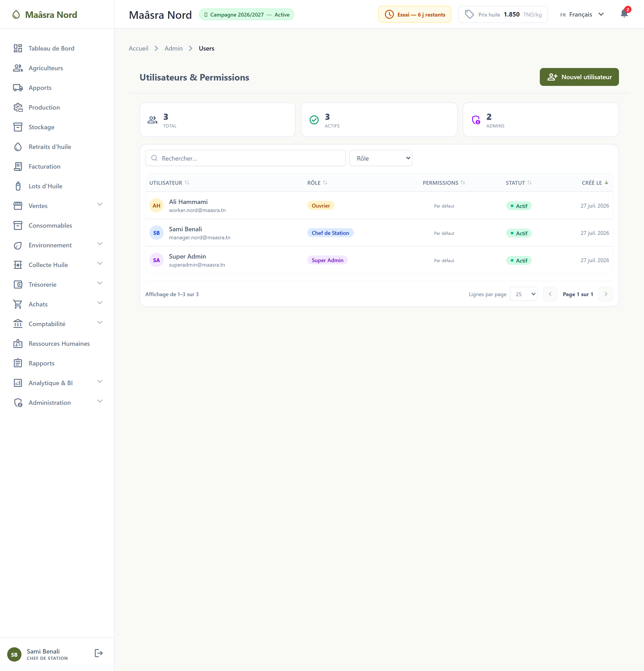Open the Français language selector
The width and height of the screenshot is (644, 671).
(582, 14)
